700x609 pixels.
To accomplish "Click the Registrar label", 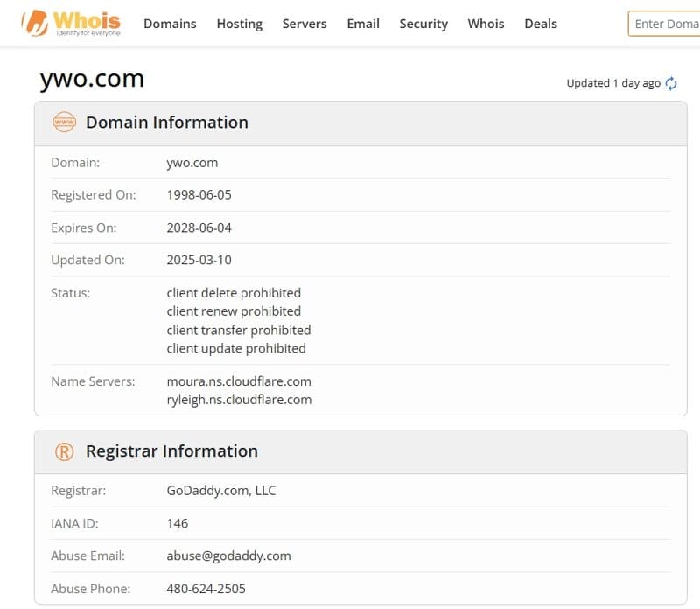I will tap(79, 491).
